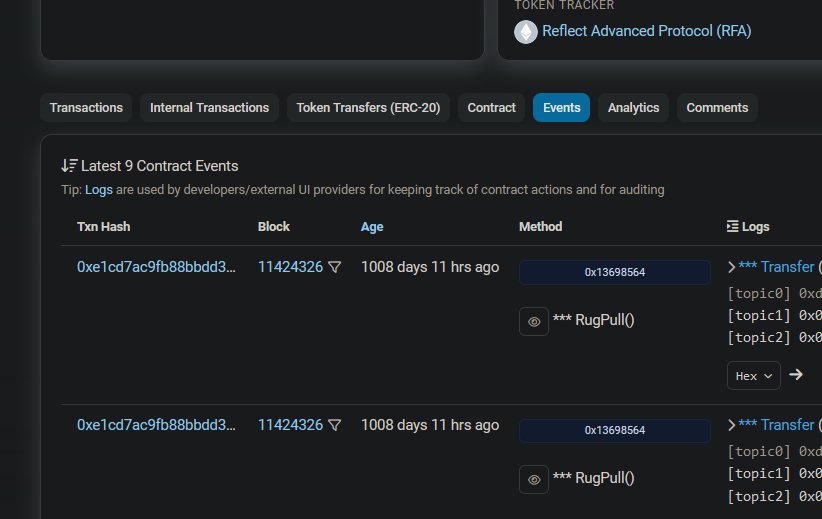
Task: Click the first row [topic1] label
Action: tap(759, 316)
